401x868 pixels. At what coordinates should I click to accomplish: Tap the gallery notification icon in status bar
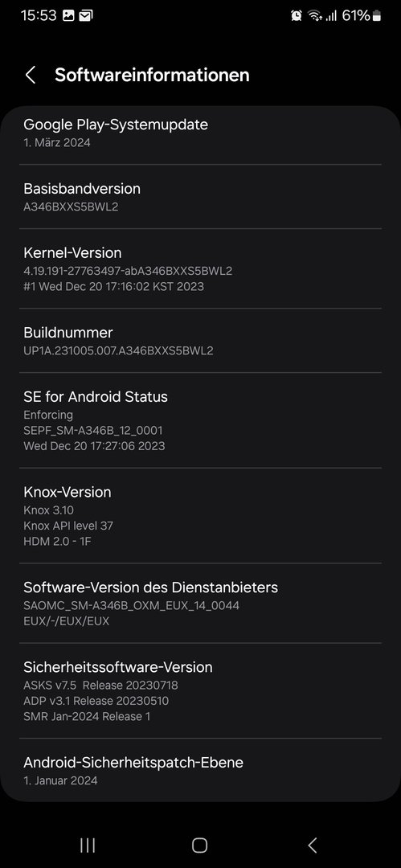pos(68,15)
